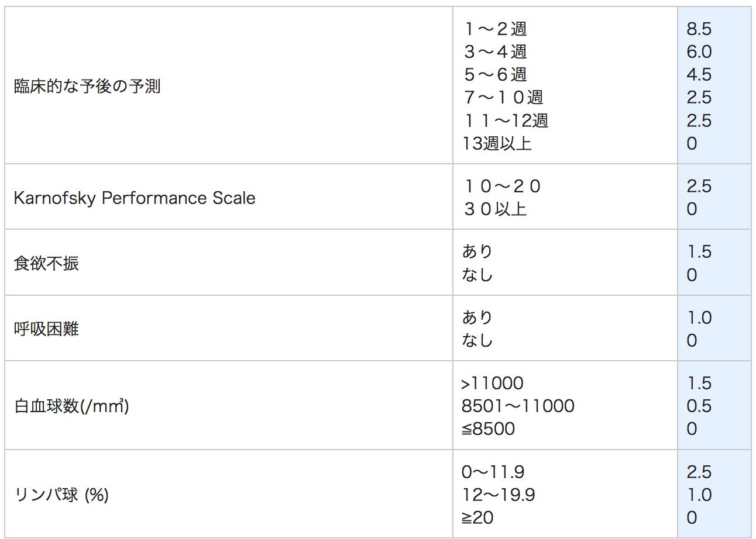Select あり in the 食欲不振 row
Viewport: 756px width, 539px height.
[477, 252]
